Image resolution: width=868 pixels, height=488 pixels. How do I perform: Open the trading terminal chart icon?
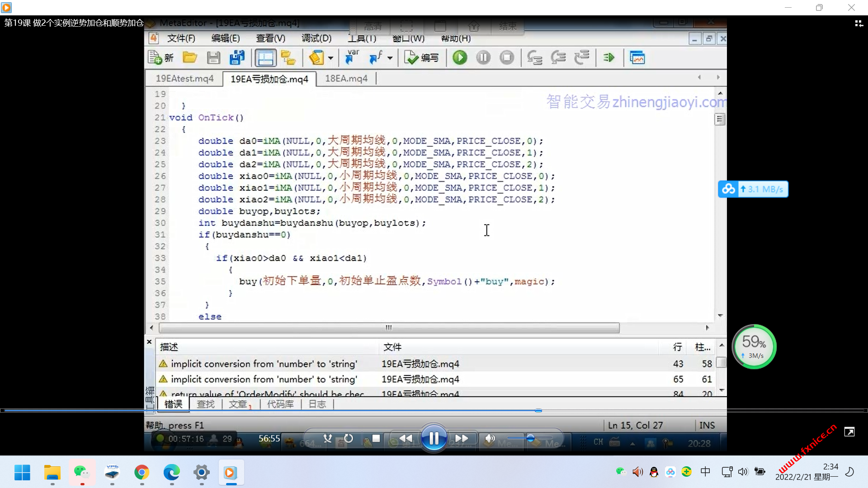(x=637, y=58)
